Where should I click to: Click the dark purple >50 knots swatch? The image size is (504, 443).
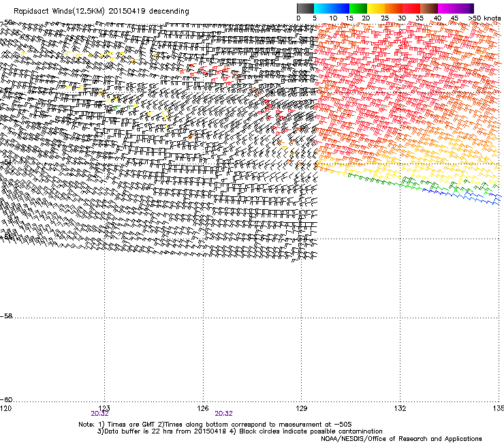point(472,8)
